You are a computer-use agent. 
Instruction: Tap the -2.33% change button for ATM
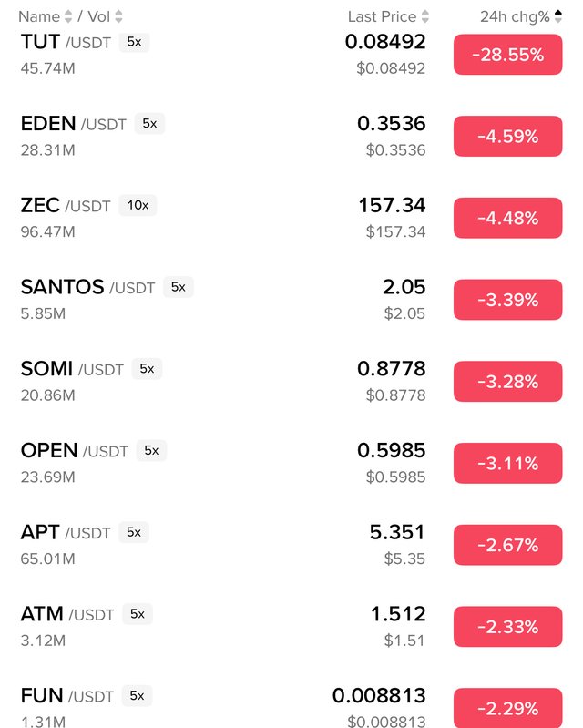(x=507, y=627)
